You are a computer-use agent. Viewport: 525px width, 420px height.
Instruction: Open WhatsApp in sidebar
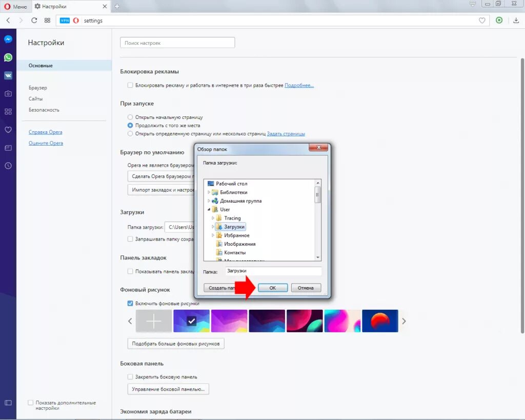(x=8, y=57)
